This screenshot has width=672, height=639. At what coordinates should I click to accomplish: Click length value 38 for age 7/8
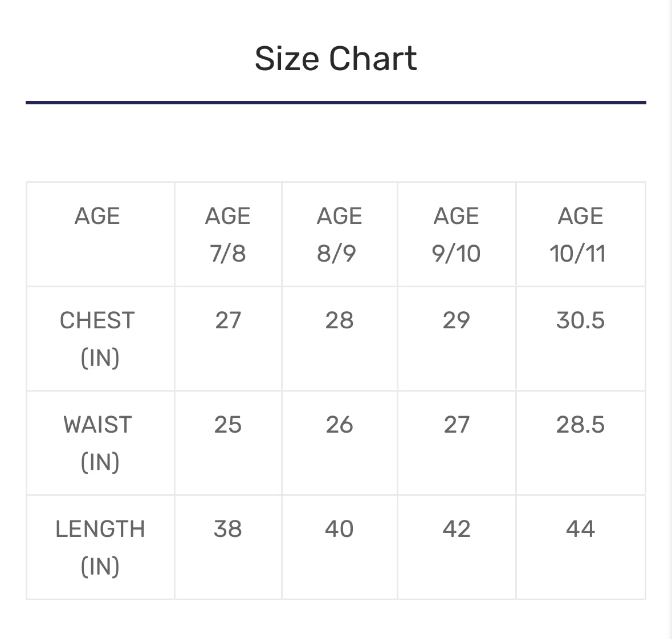click(x=227, y=529)
